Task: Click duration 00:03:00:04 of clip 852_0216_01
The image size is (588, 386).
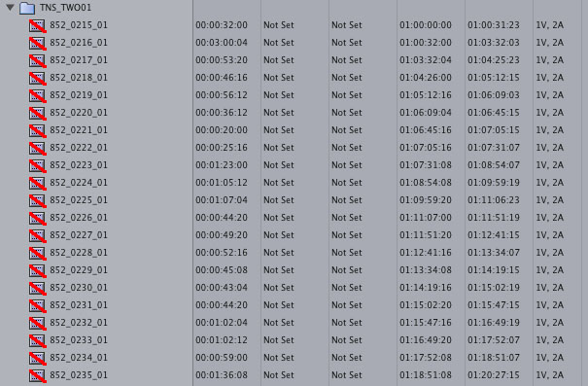Action: tap(222, 43)
